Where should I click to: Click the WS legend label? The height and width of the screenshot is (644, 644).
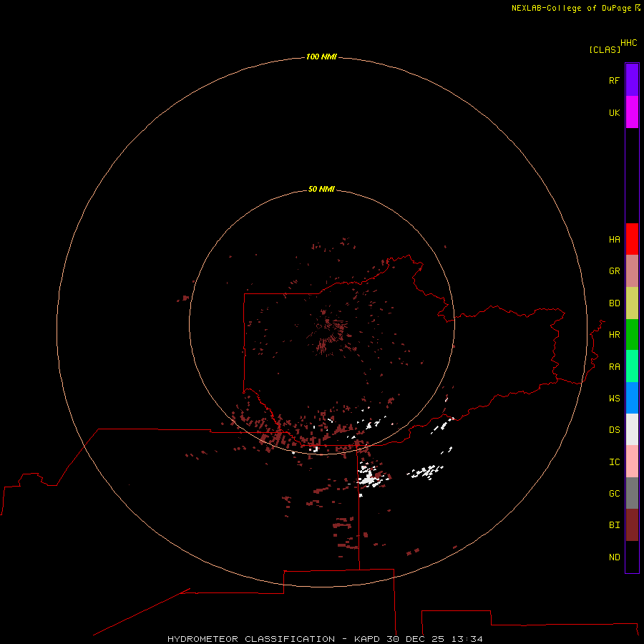[614, 398]
